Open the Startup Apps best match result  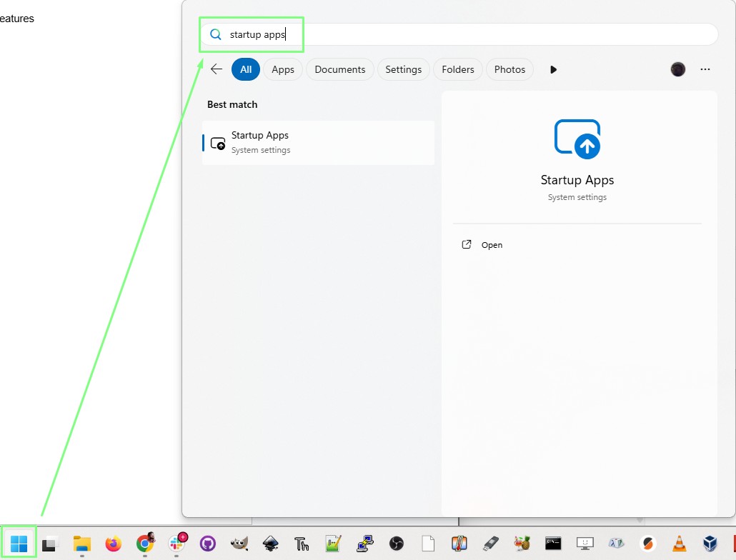(x=318, y=143)
